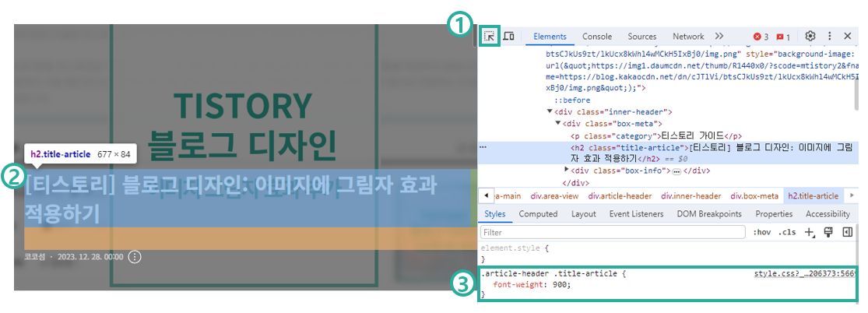Open the post options circle menu icon
The height and width of the screenshot is (313, 868).
(x=135, y=257)
